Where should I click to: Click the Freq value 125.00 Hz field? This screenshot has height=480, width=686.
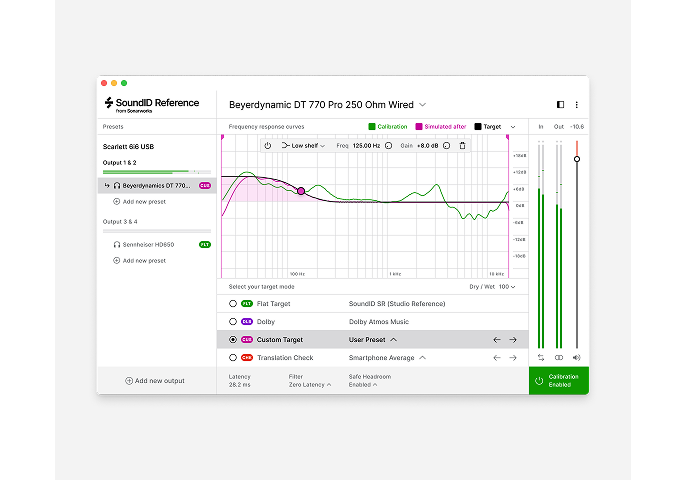[366, 146]
